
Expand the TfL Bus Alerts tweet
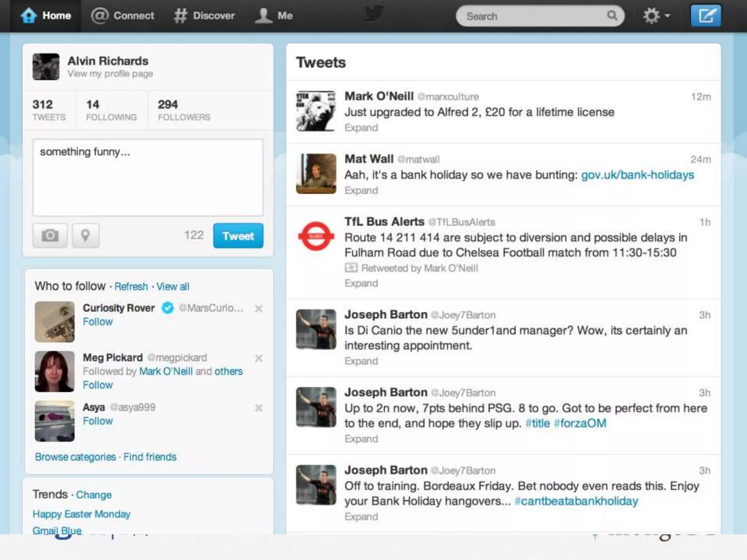(x=361, y=283)
